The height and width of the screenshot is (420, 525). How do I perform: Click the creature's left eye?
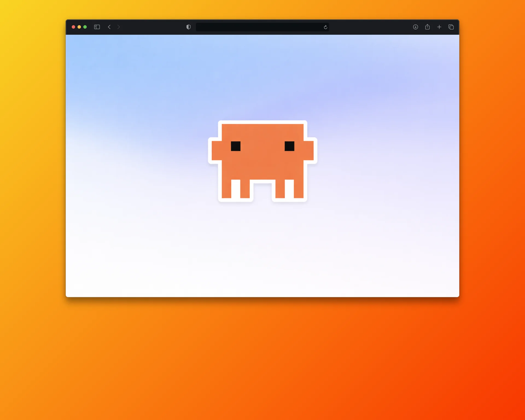[235, 147]
